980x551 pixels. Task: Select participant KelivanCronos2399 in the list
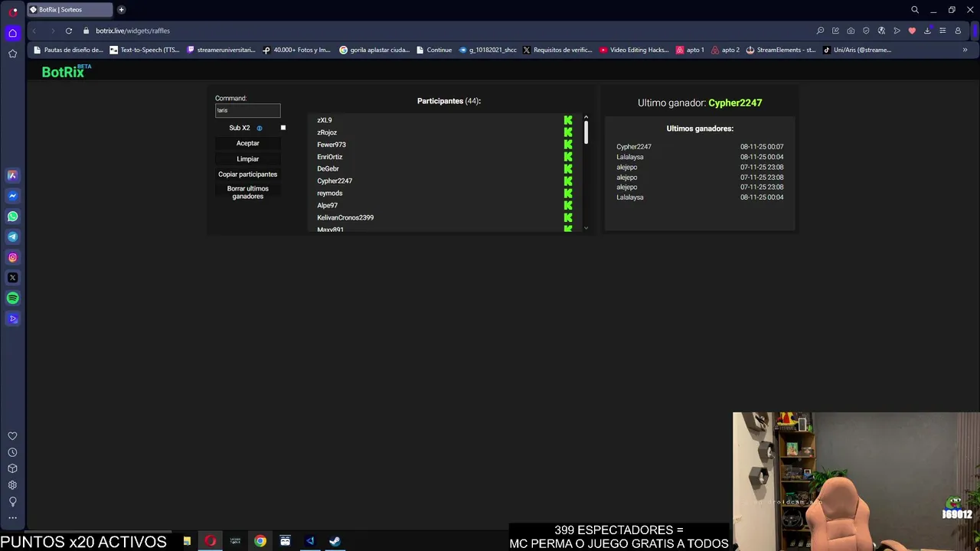click(345, 217)
